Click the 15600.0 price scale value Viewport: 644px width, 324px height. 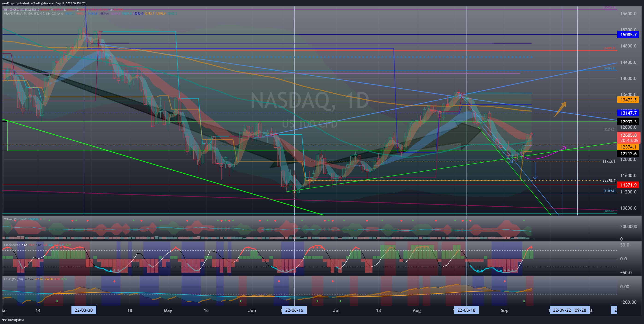628,14
